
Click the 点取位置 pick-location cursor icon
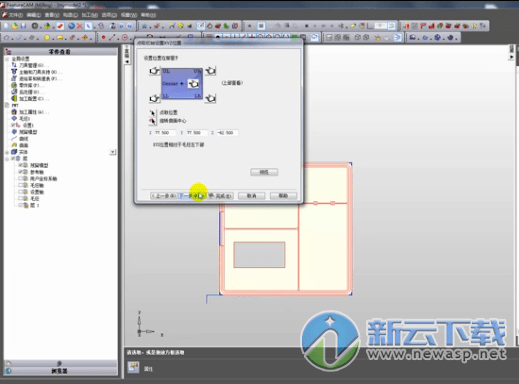[152, 113]
